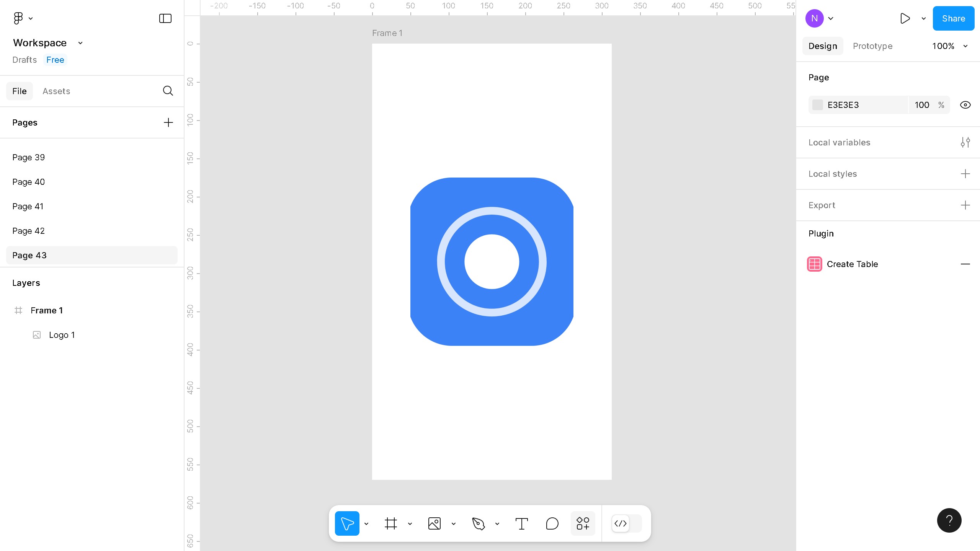Screen dimensions: 980x551
Task: Open search in the left sidebar
Action: click(x=168, y=91)
